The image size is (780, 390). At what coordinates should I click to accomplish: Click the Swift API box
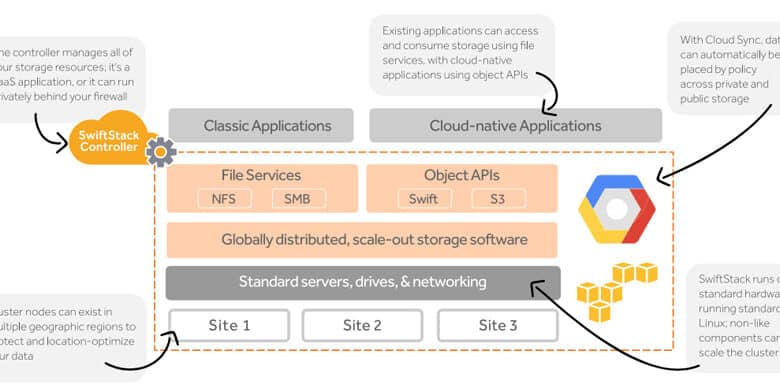tap(424, 199)
